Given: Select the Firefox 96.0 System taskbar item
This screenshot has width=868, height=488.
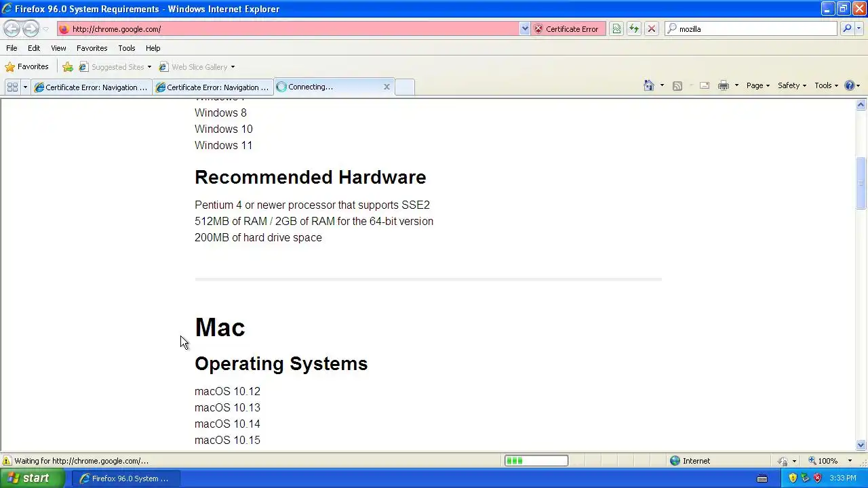Looking at the screenshot, I should click(x=126, y=478).
